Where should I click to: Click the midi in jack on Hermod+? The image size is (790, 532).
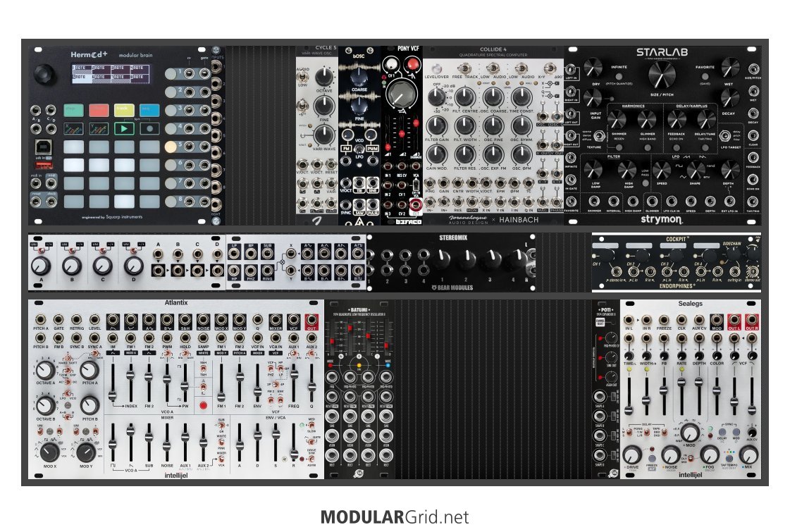pyautogui.click(x=36, y=183)
